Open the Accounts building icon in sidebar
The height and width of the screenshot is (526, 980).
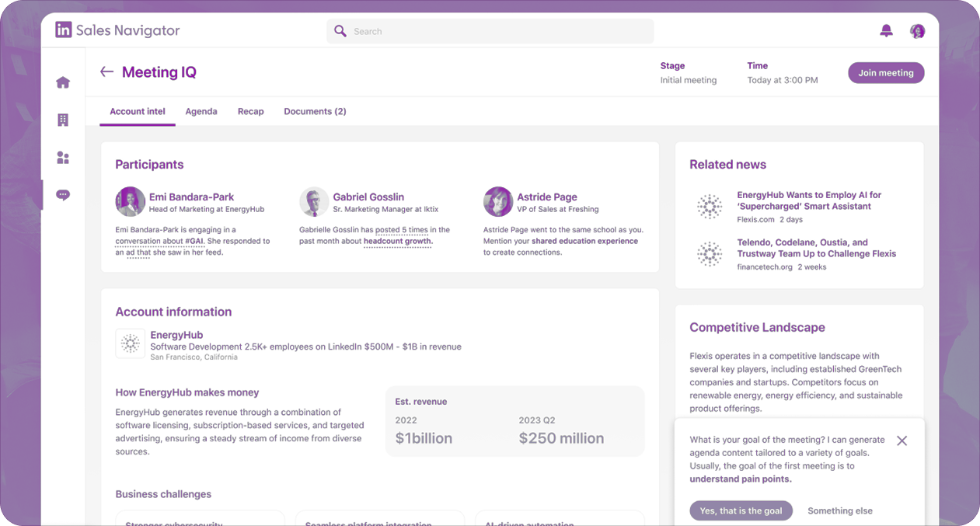tap(63, 120)
